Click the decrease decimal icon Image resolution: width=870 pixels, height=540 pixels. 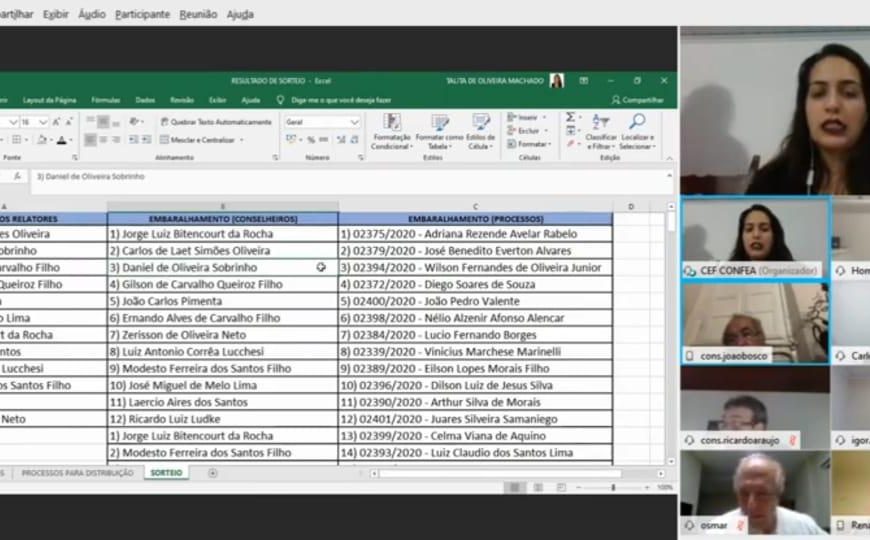pyautogui.click(x=355, y=140)
